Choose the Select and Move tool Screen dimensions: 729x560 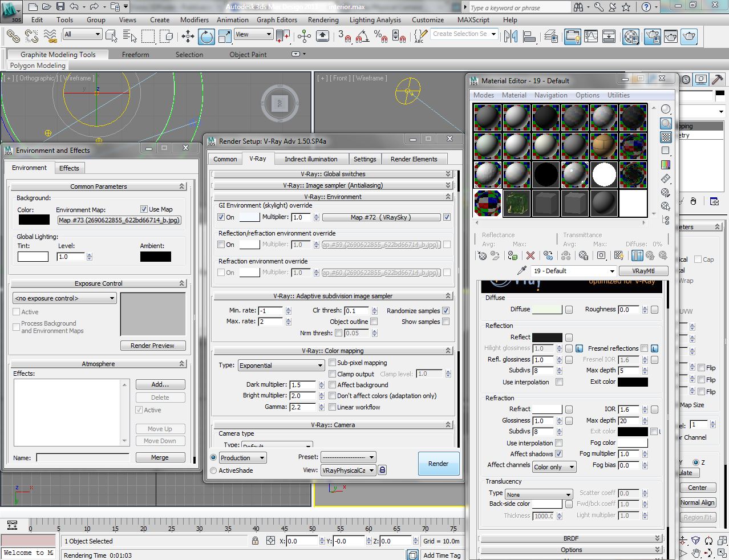pos(188,36)
